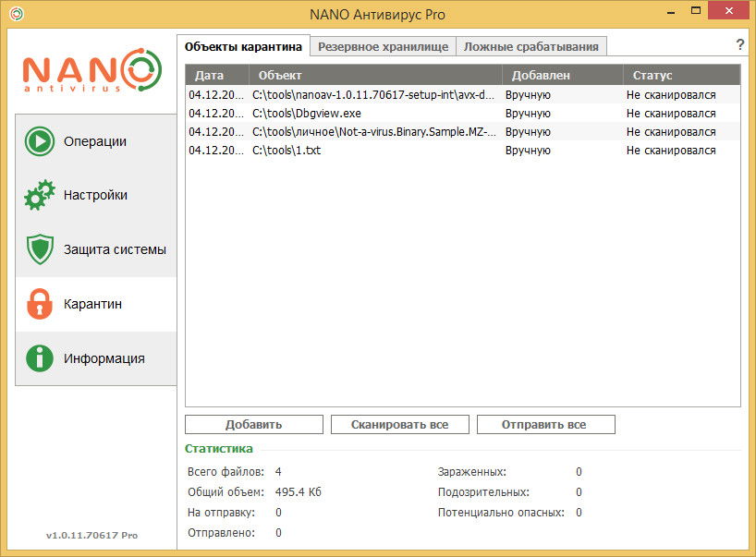Click Не сканировался in the nanoav setup row
The height and width of the screenshot is (557, 756).
tap(671, 95)
